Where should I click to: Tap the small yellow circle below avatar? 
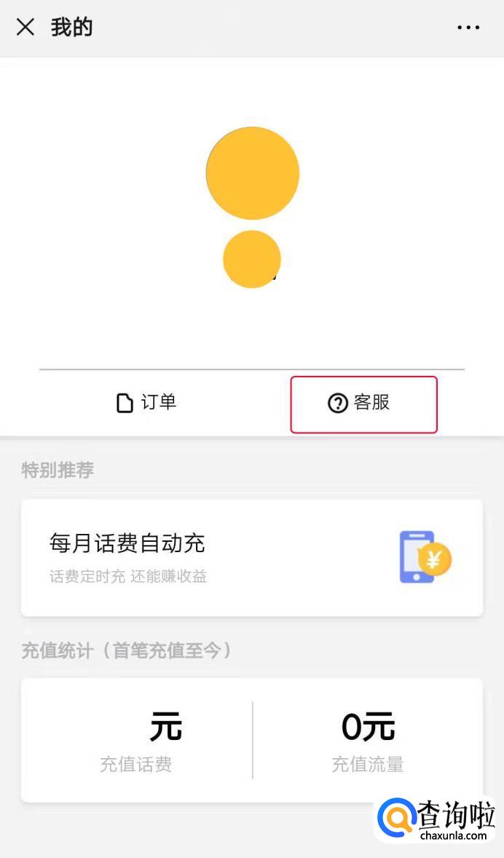click(x=252, y=259)
